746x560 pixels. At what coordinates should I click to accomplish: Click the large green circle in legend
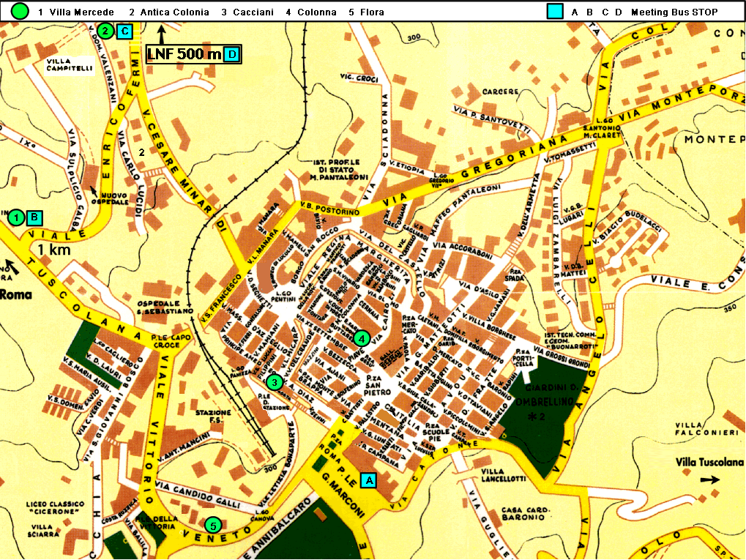point(20,12)
